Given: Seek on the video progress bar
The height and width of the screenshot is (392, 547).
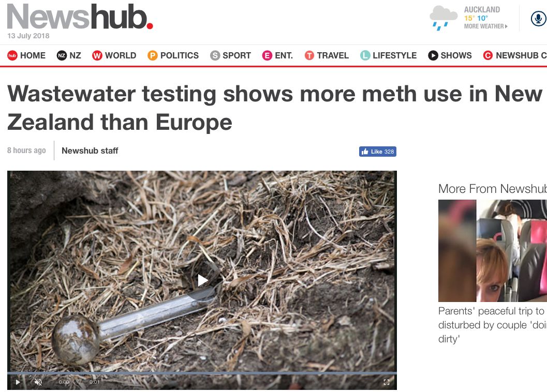Looking at the screenshot, I should [x=202, y=373].
